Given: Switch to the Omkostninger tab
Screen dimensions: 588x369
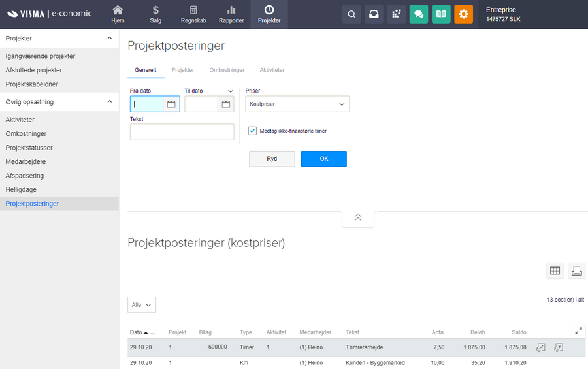Looking at the screenshot, I should point(227,70).
